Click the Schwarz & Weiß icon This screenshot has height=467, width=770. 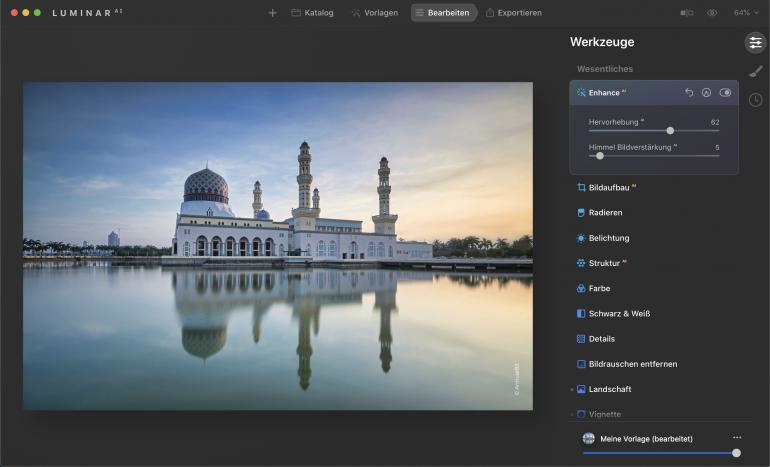pyautogui.click(x=581, y=314)
